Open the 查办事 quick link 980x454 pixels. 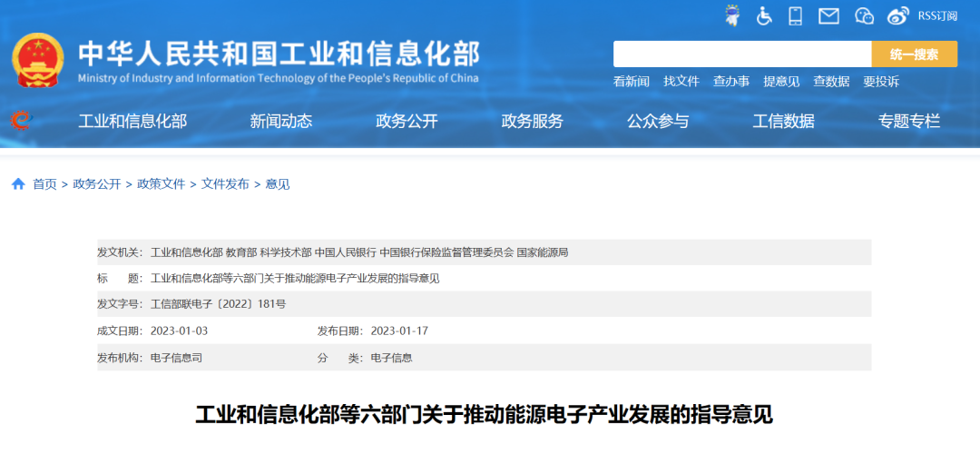tap(731, 82)
